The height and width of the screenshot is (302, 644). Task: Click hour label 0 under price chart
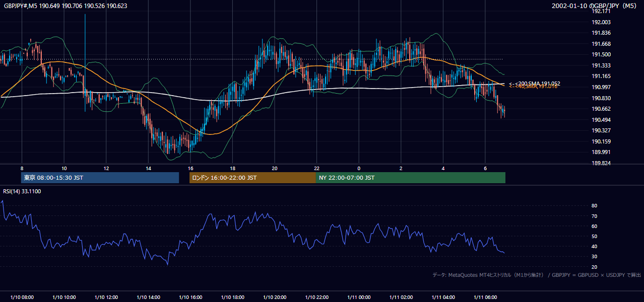coord(359,168)
